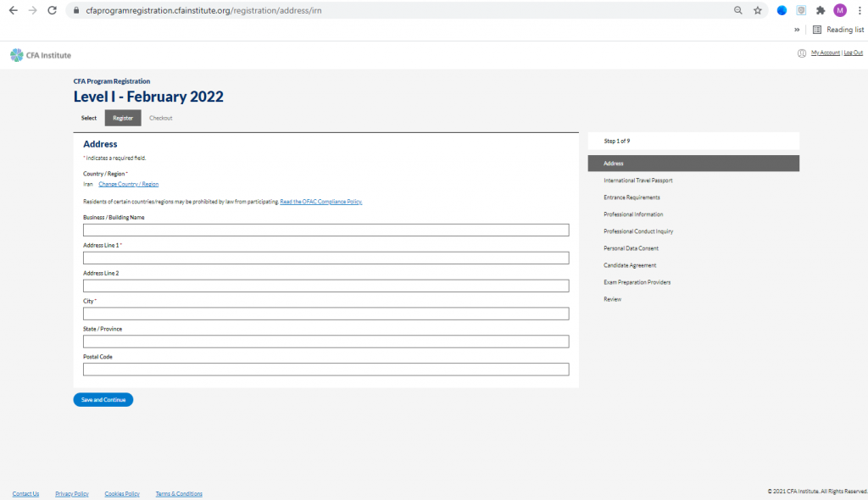Focus the Address Line 2 field
Image resolution: width=868 pixels, height=500 pixels.
pos(326,286)
